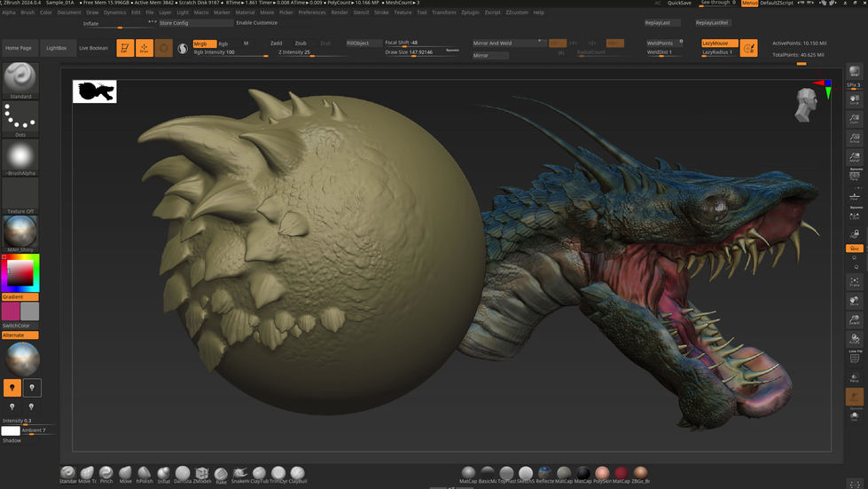Toggle the Mrgb channel button
This screenshot has height=489, width=868.
(203, 43)
